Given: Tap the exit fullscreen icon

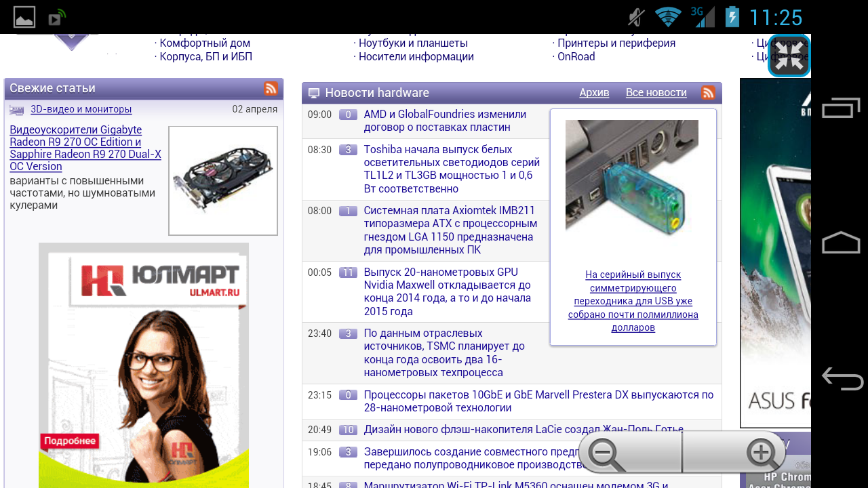Looking at the screenshot, I should coord(789,56).
